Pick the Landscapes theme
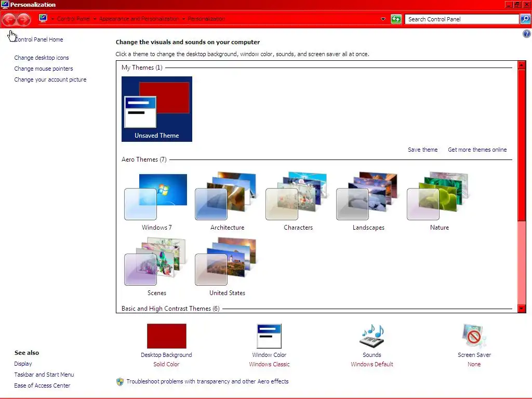 pyautogui.click(x=368, y=202)
